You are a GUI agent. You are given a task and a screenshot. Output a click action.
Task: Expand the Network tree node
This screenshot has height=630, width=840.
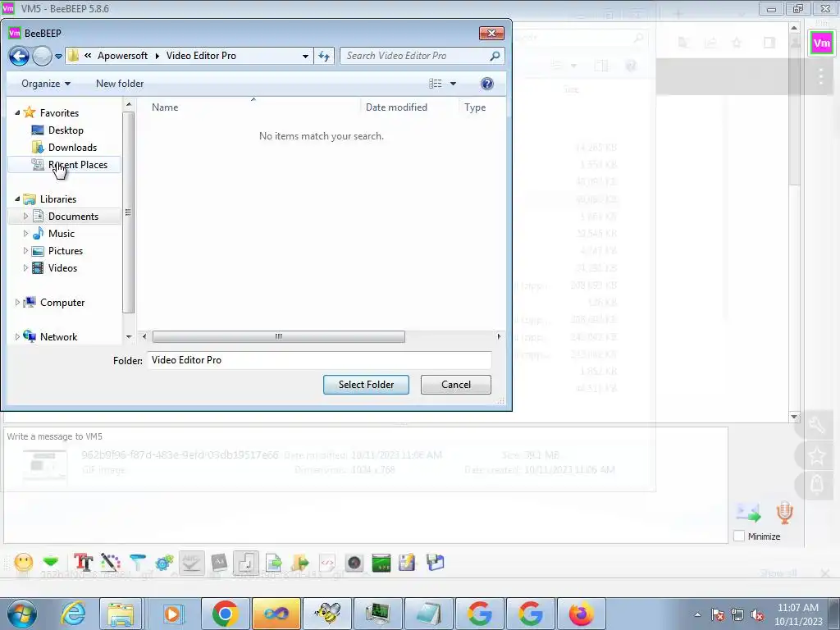[17, 337]
